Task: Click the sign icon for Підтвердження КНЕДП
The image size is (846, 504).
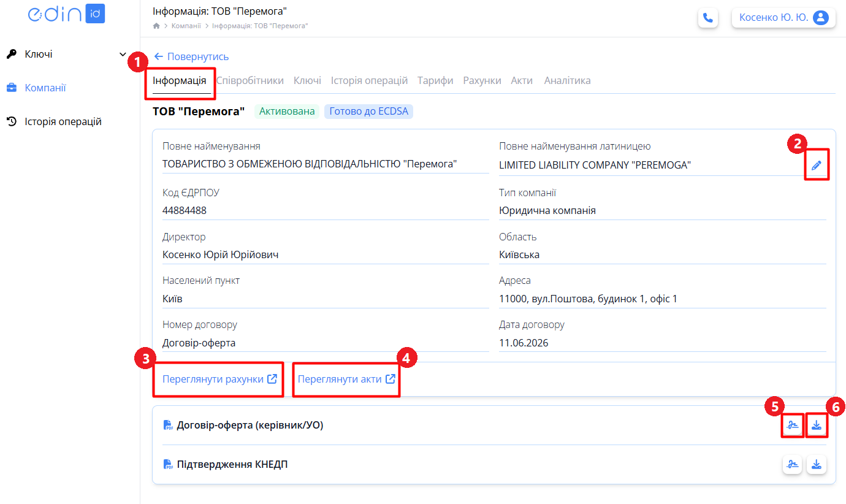Action: click(793, 465)
